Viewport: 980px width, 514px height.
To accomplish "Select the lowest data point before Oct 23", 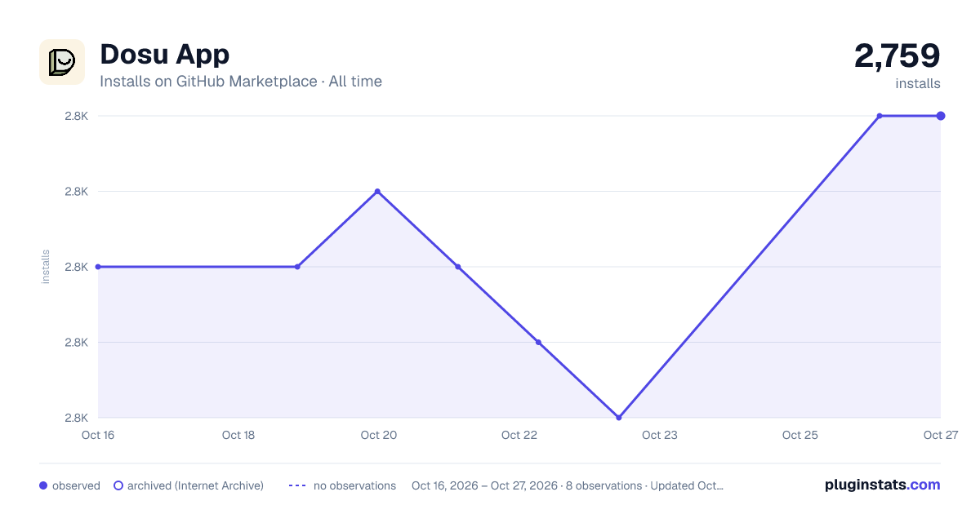I will tap(619, 418).
